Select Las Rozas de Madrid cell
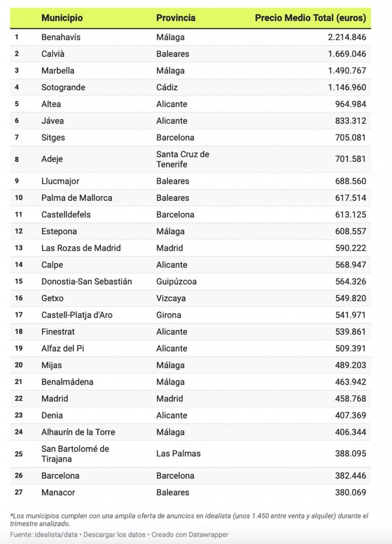392x544 pixels. (x=81, y=248)
